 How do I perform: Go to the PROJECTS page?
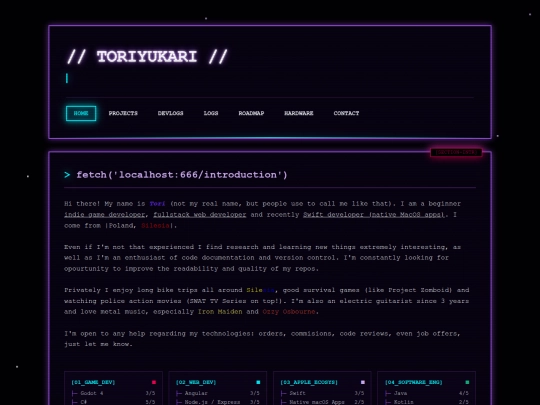(123, 113)
